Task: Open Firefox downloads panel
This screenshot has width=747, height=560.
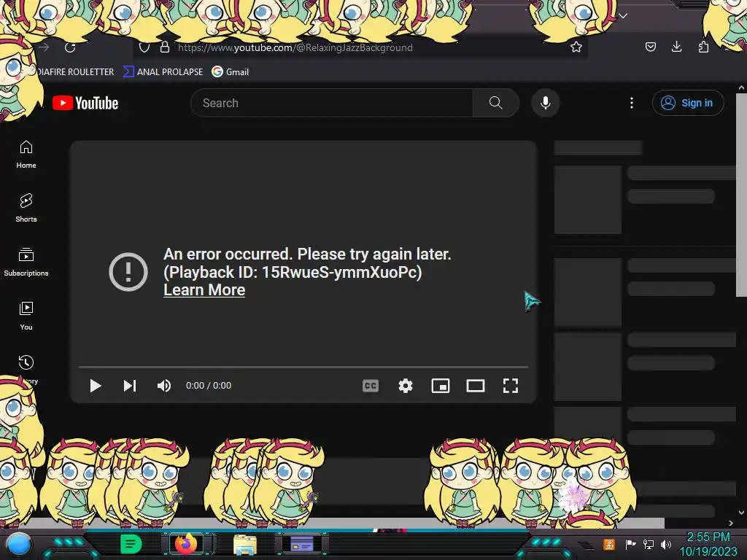Action: 676,47
